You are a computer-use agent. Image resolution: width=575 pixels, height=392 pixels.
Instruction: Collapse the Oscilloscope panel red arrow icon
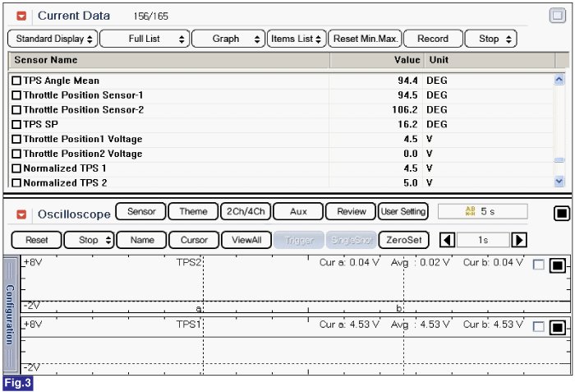click(x=21, y=214)
